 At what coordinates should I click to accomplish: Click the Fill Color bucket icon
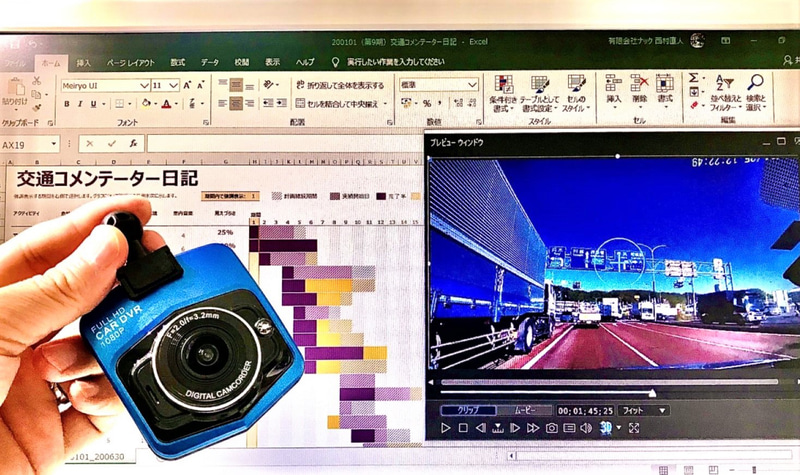[146, 104]
